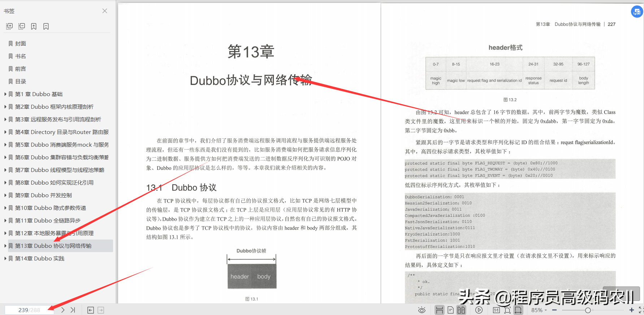Click blue floating assistant icon
This screenshot has width=644, height=315.
[637, 12]
